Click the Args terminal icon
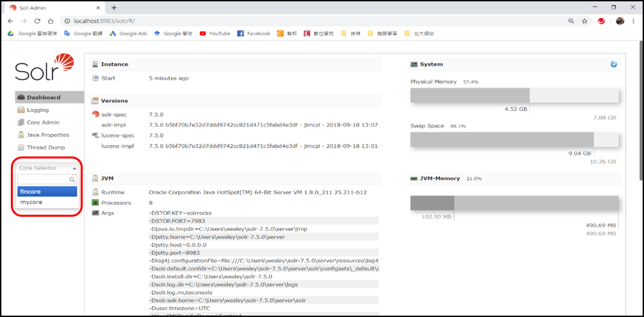Screen dimensions: 644x317 (96, 213)
